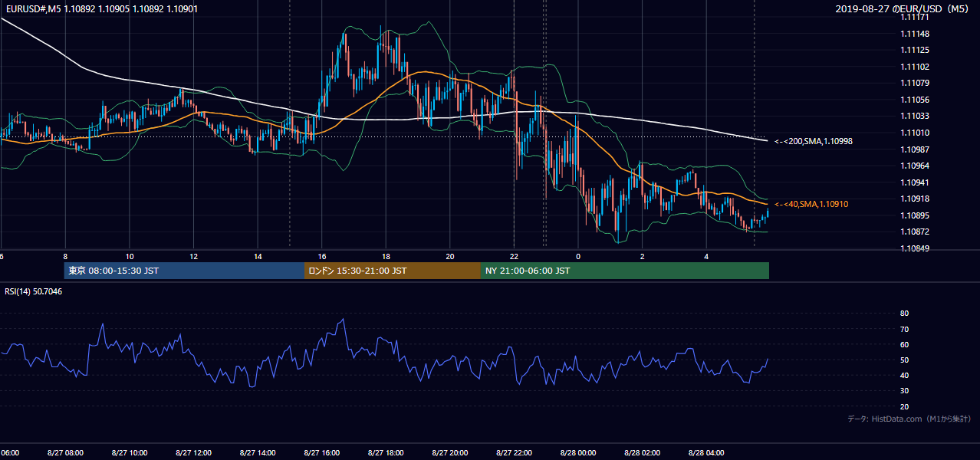Click RSI scale label 60
980x460 pixels.
904,344
